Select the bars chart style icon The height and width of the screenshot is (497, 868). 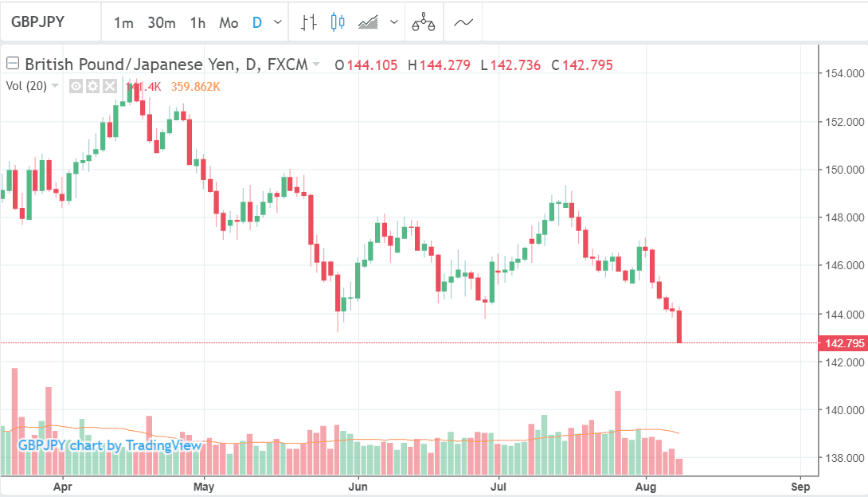[309, 22]
